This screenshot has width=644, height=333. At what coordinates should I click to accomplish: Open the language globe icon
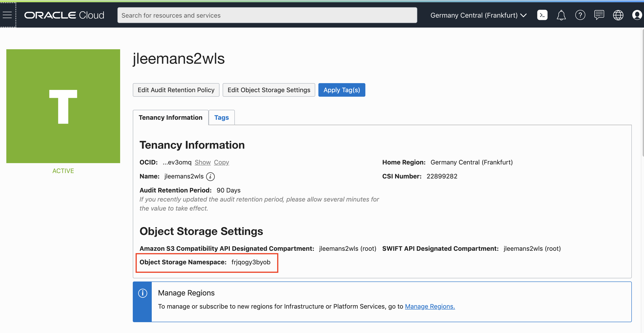click(x=618, y=15)
